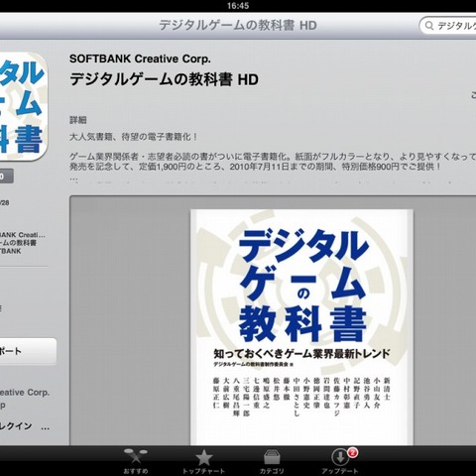Click the search field in the top bar
The width and height of the screenshot is (476, 476).
click(x=447, y=26)
